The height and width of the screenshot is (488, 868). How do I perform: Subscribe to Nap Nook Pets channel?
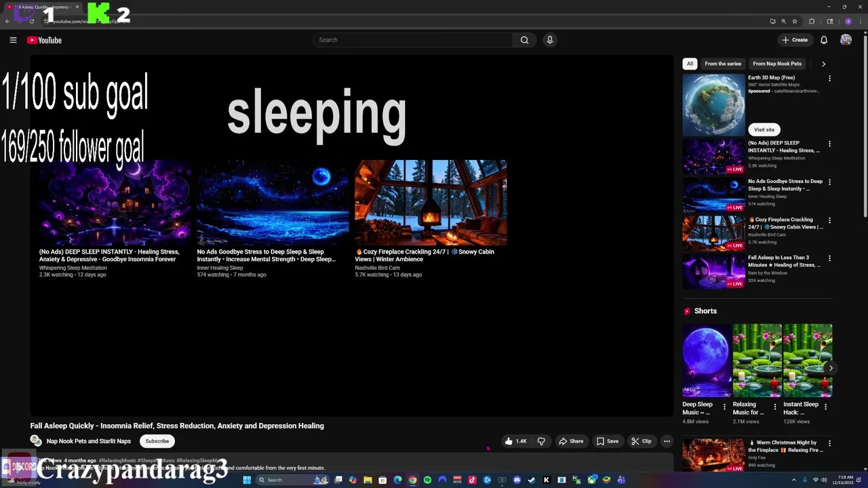157,441
